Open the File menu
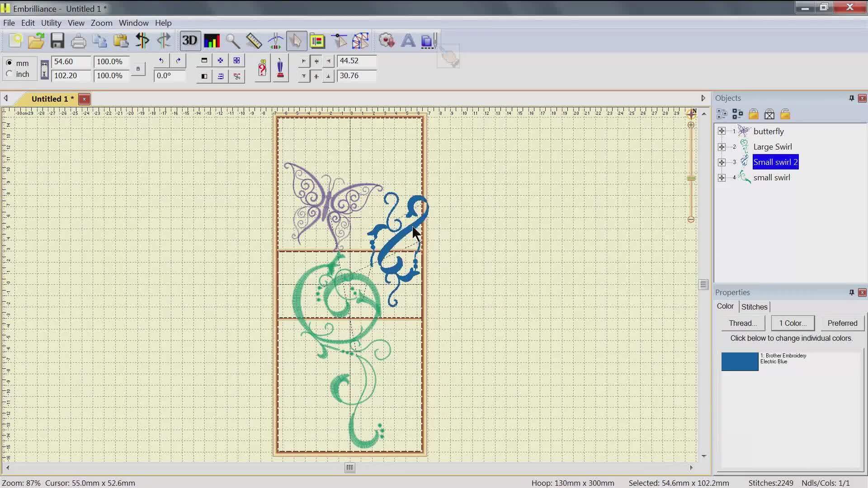This screenshot has height=488, width=868. (x=9, y=23)
